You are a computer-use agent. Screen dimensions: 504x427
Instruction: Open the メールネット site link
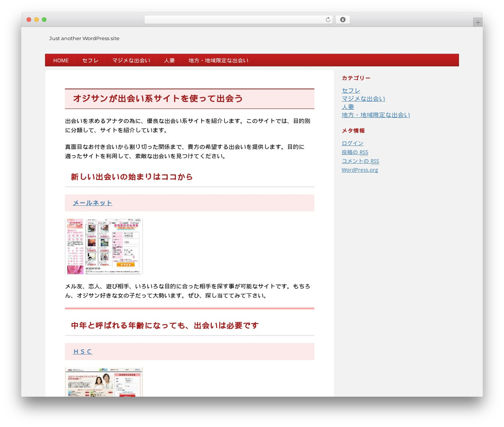(93, 203)
